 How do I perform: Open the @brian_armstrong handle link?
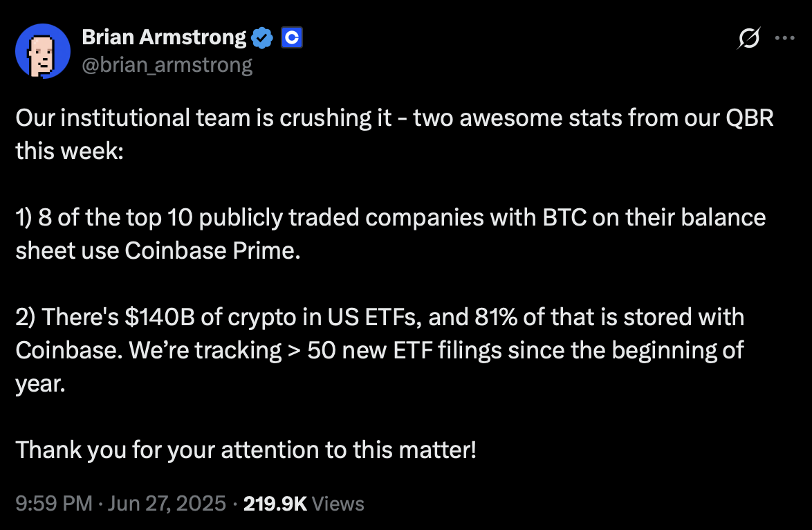(167, 65)
